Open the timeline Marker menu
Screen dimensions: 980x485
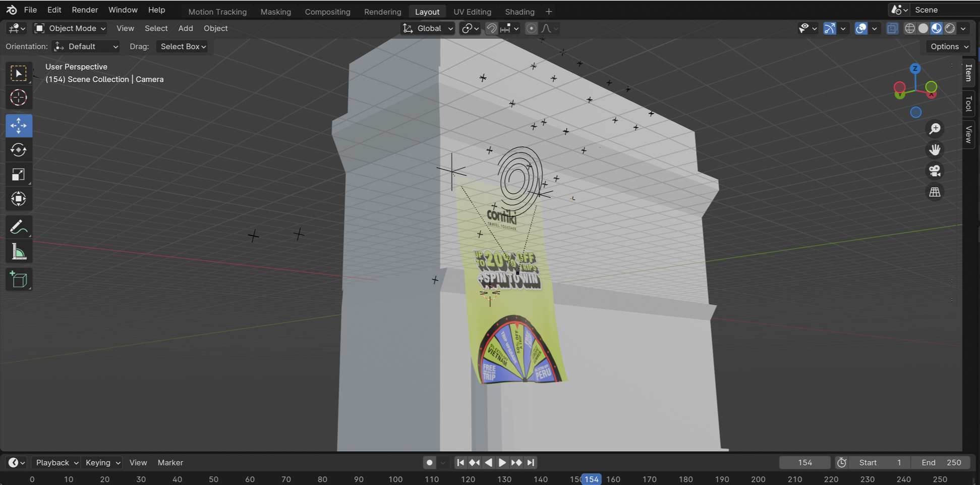coord(170,462)
